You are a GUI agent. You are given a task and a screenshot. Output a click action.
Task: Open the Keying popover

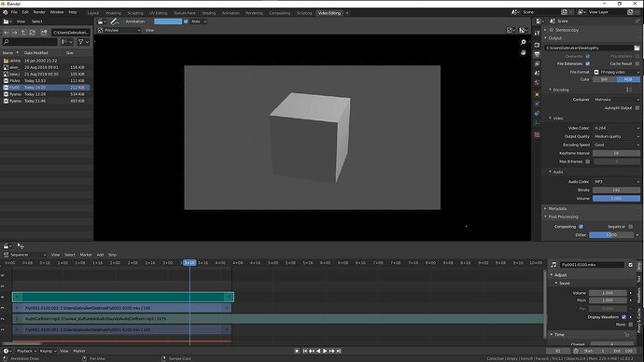coord(48,351)
